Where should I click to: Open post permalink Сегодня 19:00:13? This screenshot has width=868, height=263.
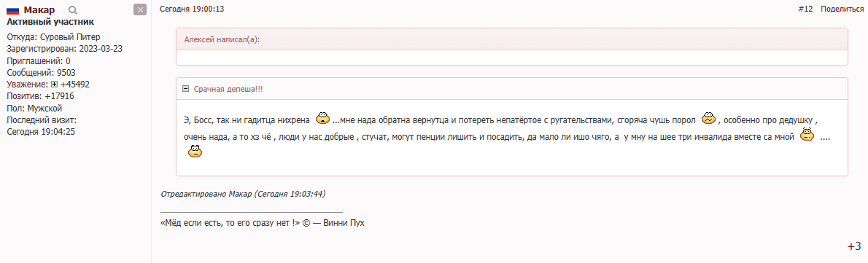pyautogui.click(x=192, y=9)
